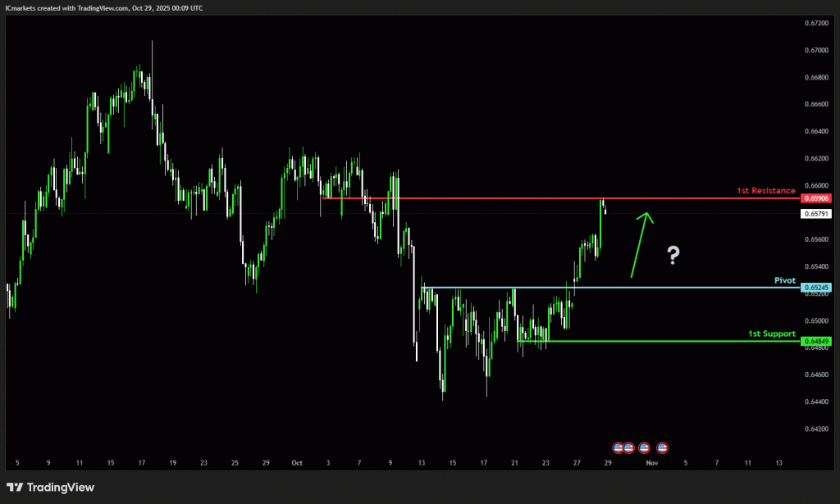The image size is (840, 504).
Task: Click the red 0.65906 resistance price tag
Action: (816, 198)
